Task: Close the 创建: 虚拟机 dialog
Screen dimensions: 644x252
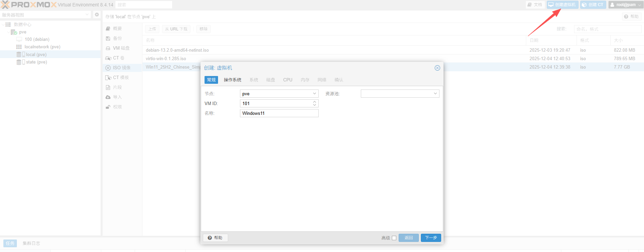Action: pos(437,68)
